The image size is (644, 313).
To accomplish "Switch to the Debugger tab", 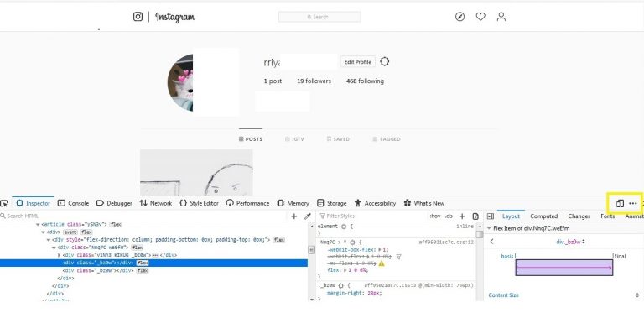I will coord(114,203).
